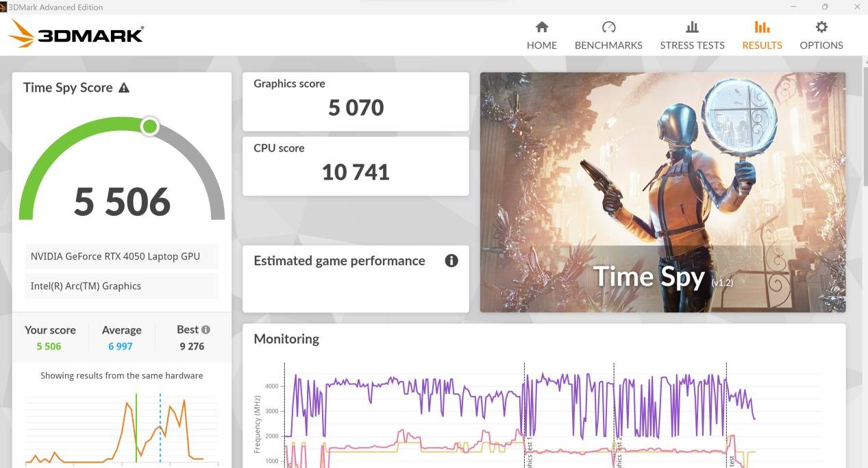Click the Estimated game performance heading
Image resolution: width=868 pixels, height=468 pixels.
(x=339, y=260)
